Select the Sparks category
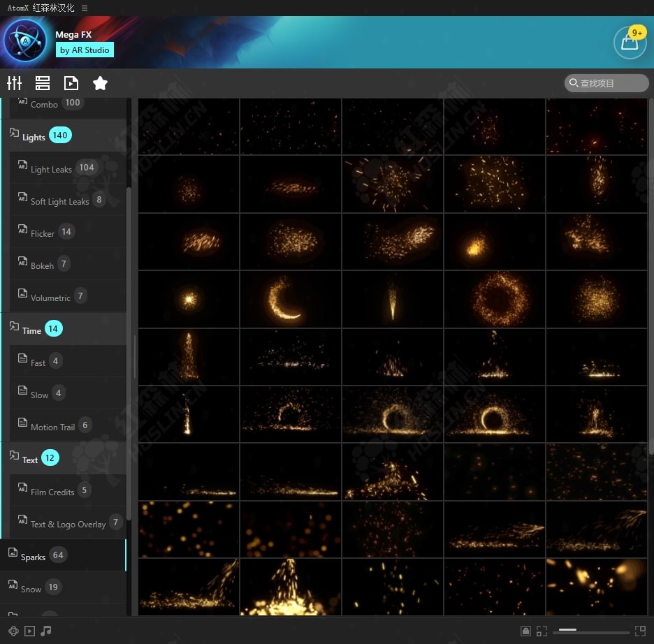 coord(63,555)
